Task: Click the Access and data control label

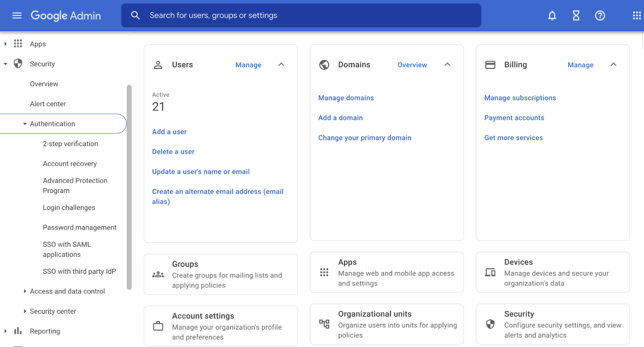Action: tap(67, 291)
